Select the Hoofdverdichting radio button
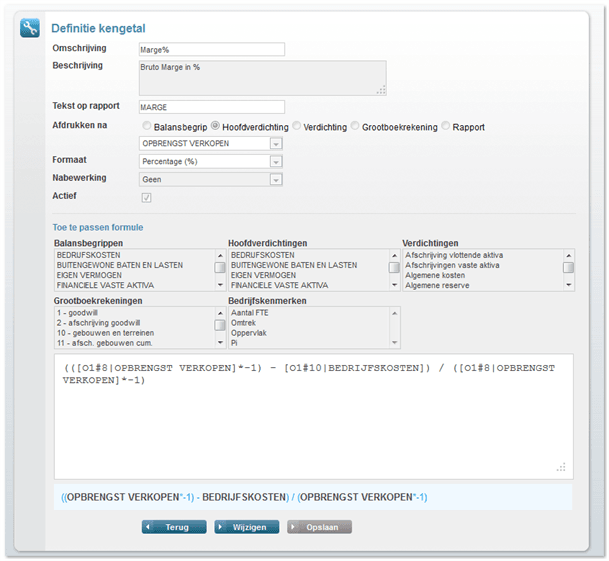This screenshot has width=609, height=561. [215, 126]
